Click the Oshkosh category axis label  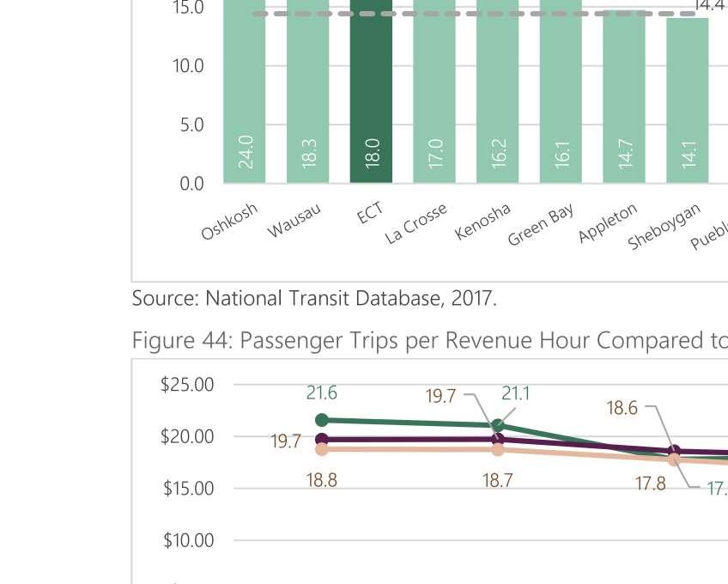(x=230, y=222)
